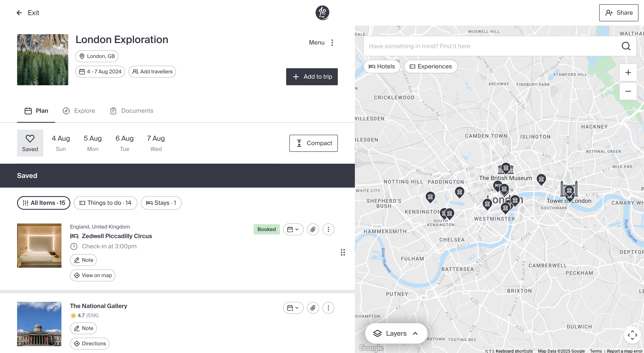Click the trip options kebab icon beside Menu

332,42
